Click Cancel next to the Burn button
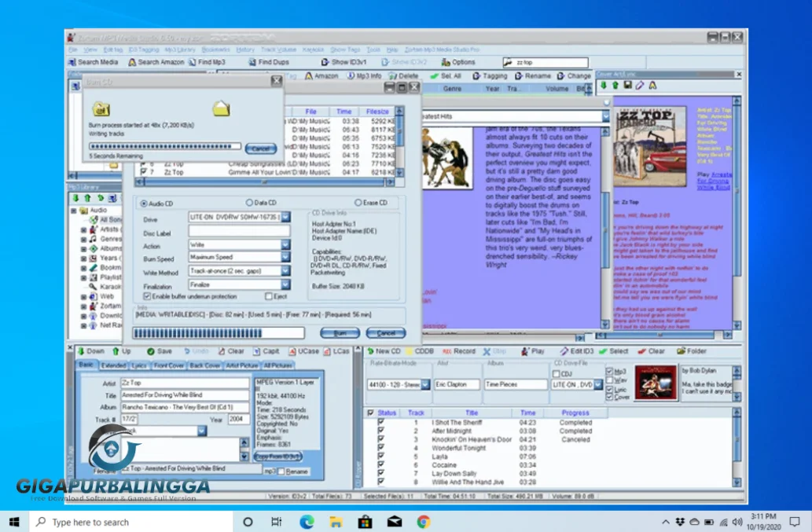Viewport: 812px width, 532px height. point(385,332)
